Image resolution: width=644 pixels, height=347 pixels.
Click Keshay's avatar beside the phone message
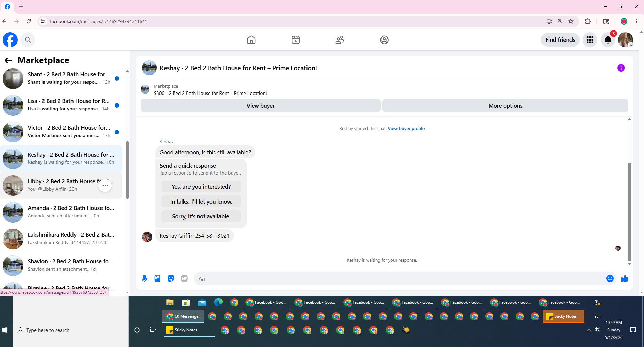pyautogui.click(x=147, y=237)
